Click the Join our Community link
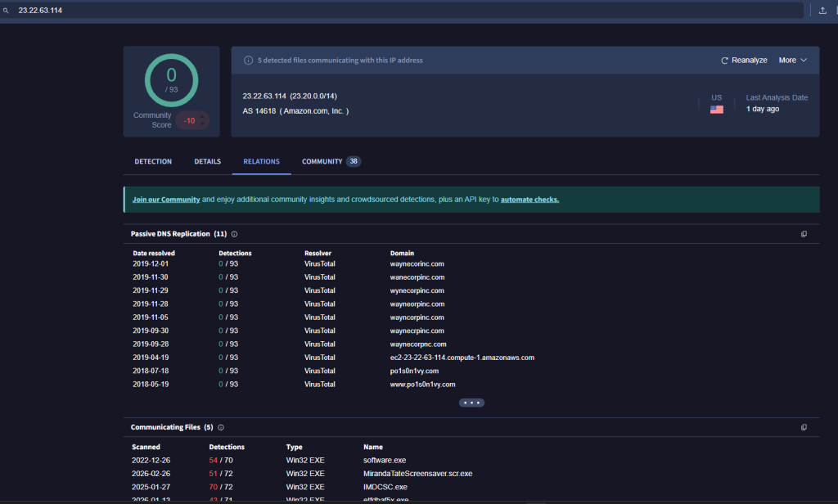This screenshot has height=504, width=838. [x=166, y=200]
